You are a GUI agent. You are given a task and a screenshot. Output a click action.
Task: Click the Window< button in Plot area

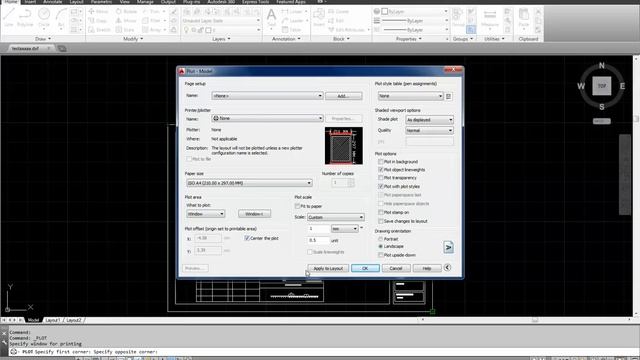click(254, 214)
